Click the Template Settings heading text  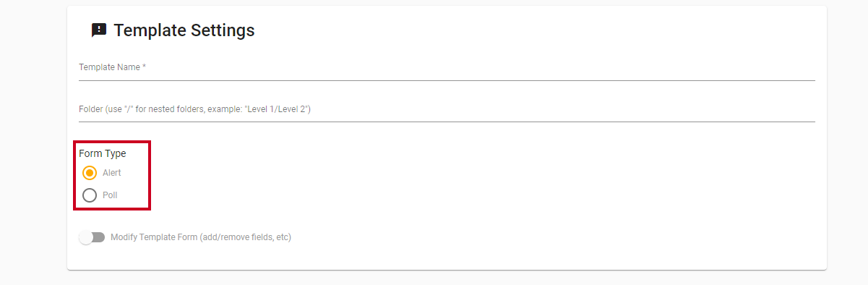pos(184,30)
